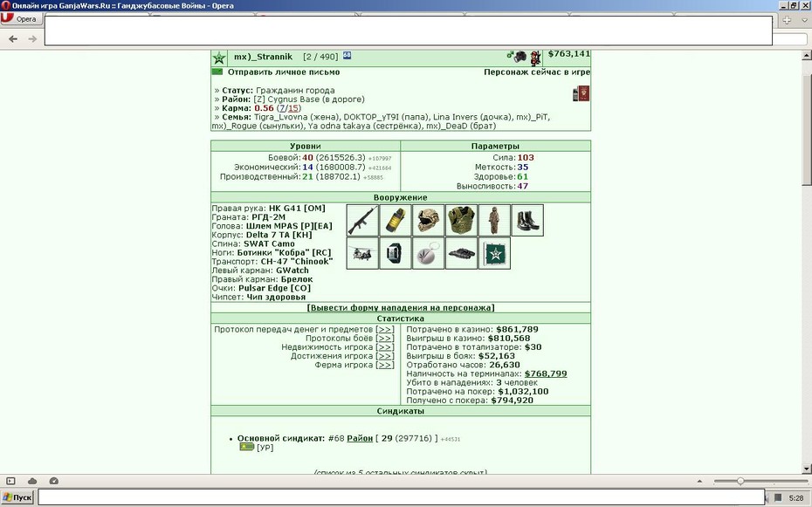Click the system tray clock showing 5:28

(796, 498)
